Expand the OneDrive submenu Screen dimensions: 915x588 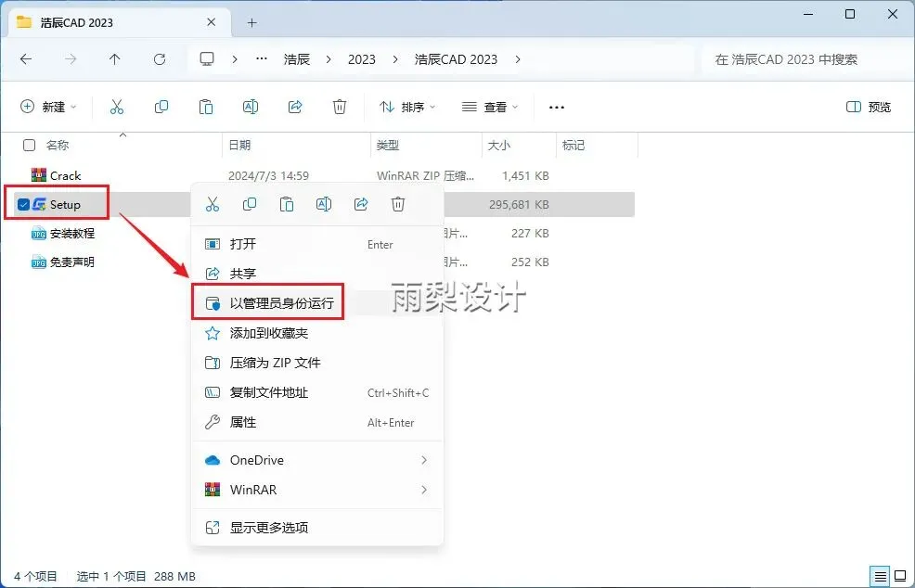pos(424,460)
